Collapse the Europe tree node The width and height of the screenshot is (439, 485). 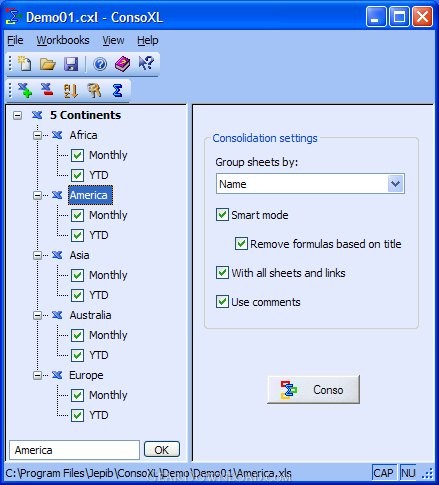[x=37, y=375]
